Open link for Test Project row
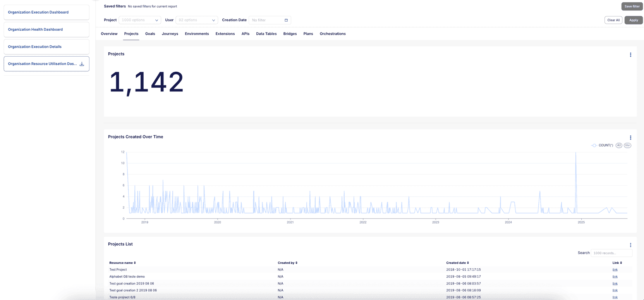This screenshot has height=300, width=644. tap(615, 270)
